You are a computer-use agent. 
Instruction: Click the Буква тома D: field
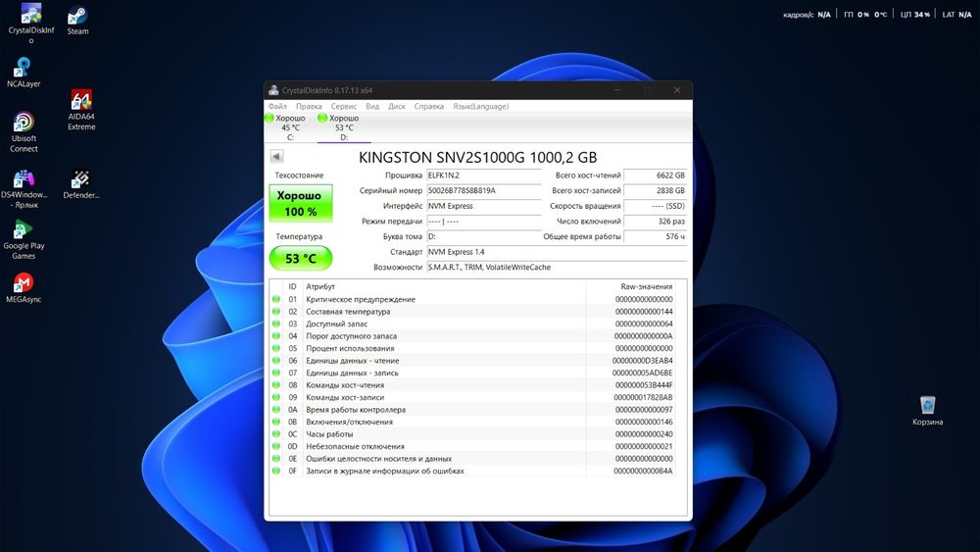[x=484, y=236]
